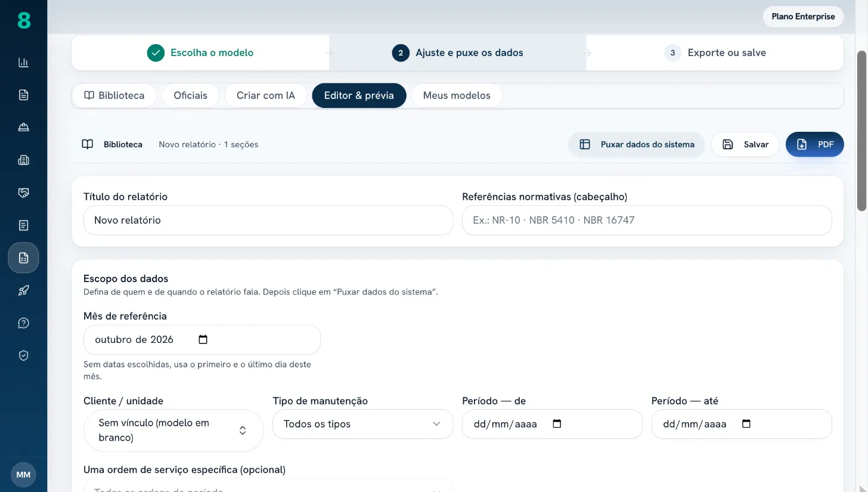Export the report with the PDF button
Viewport: 868px width, 492px height.
[x=815, y=144]
